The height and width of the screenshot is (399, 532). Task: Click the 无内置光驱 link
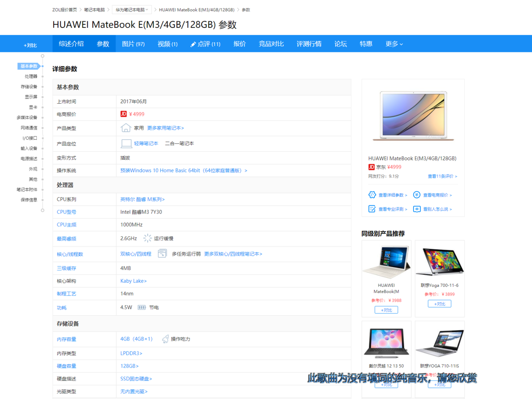pos(134,391)
